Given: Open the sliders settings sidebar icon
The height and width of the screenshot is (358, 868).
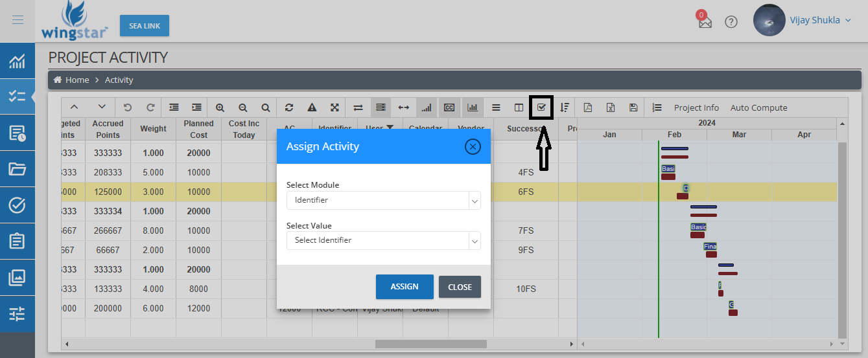Looking at the screenshot, I should point(18,314).
